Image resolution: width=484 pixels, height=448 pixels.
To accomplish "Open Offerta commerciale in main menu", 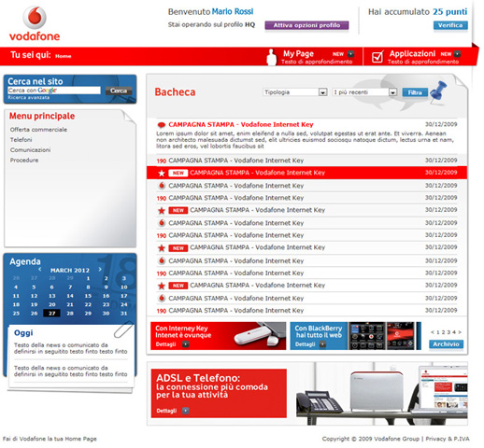I will (38, 130).
